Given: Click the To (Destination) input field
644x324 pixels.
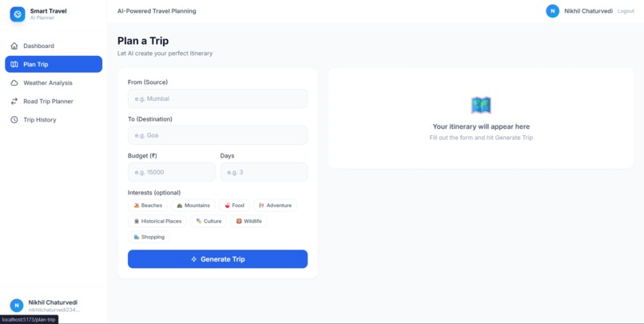Looking at the screenshot, I should point(217,135).
